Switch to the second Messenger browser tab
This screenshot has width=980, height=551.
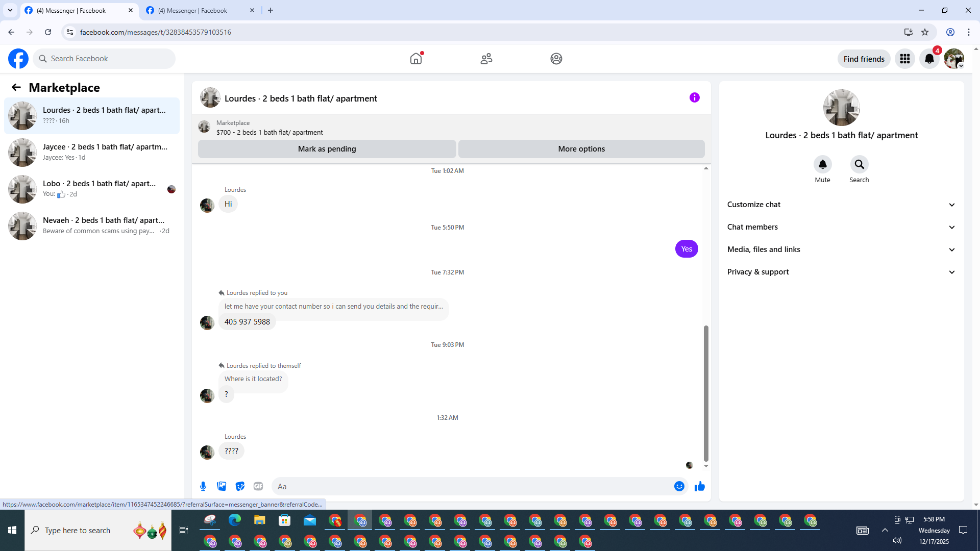(x=199, y=10)
